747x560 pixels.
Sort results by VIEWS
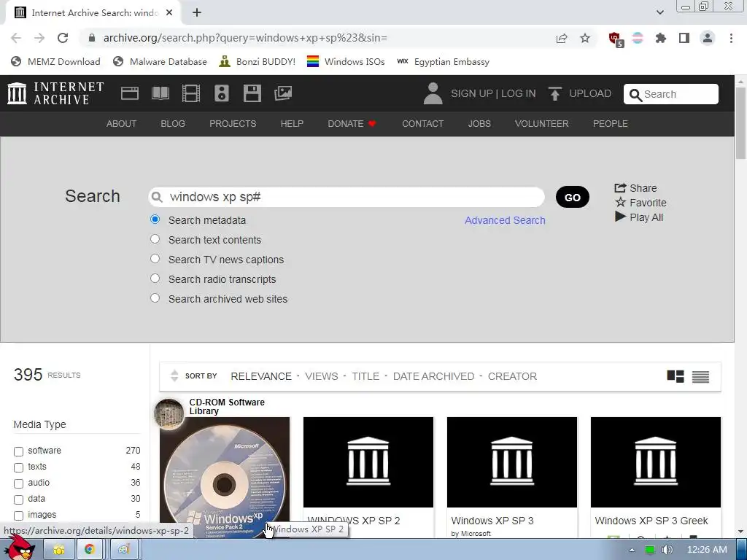pyautogui.click(x=322, y=376)
